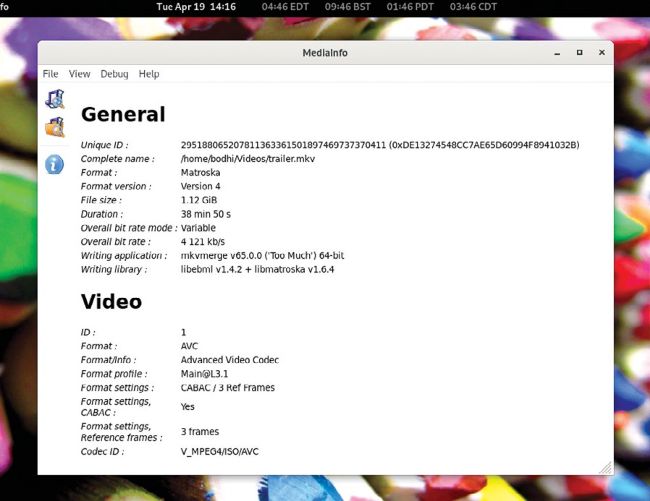
Task: Open the Help menu
Action: click(149, 74)
